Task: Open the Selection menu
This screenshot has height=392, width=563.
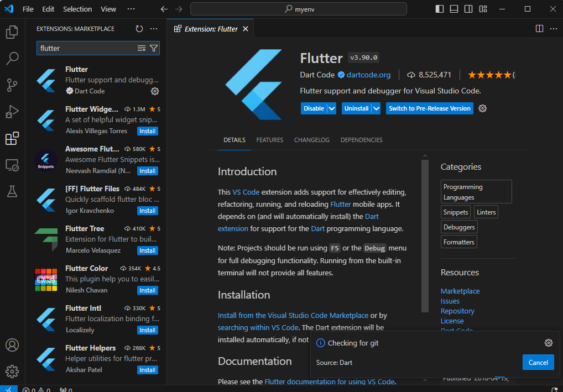Action: [77, 9]
